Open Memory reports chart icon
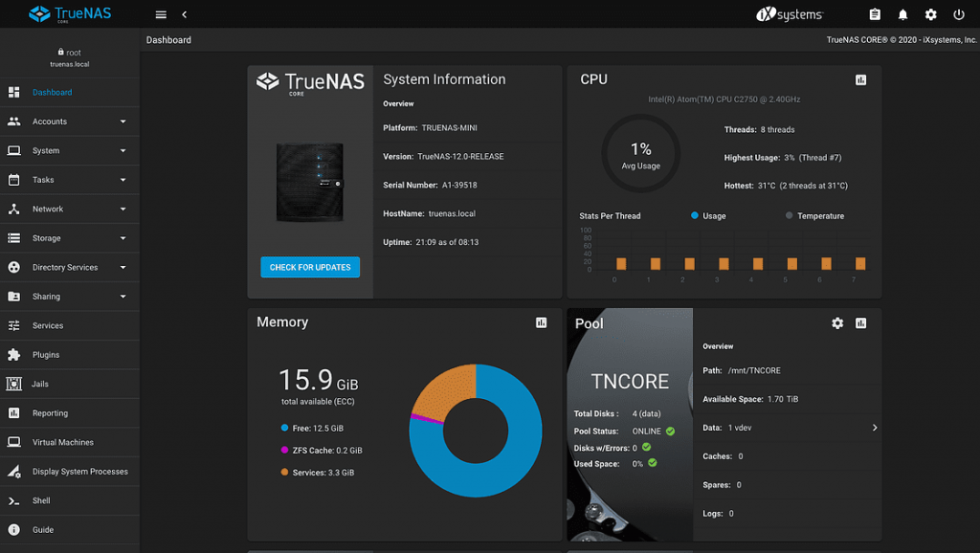The height and width of the screenshot is (553, 980). (x=542, y=322)
